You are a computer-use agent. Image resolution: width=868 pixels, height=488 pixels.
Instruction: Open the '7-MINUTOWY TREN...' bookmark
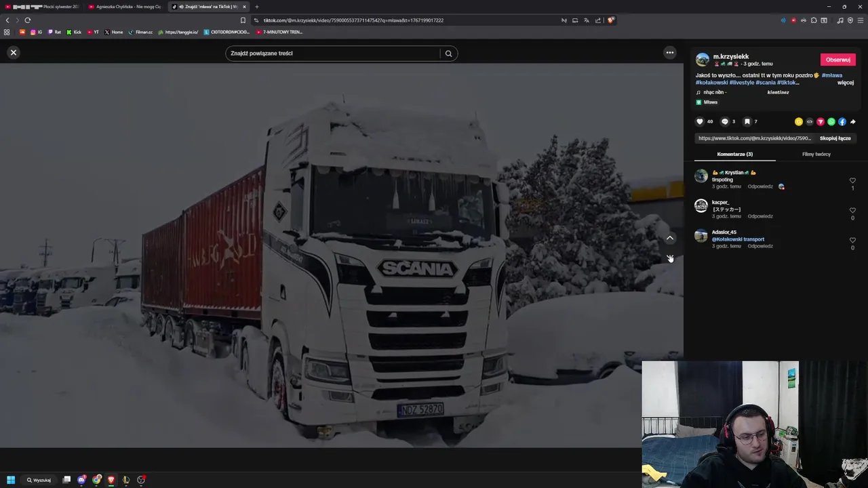[279, 32]
